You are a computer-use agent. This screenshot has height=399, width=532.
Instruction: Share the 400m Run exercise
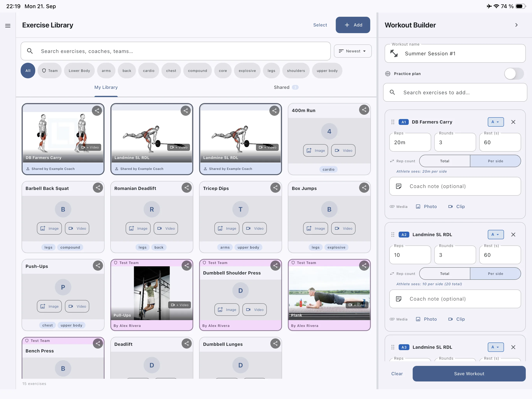click(364, 110)
